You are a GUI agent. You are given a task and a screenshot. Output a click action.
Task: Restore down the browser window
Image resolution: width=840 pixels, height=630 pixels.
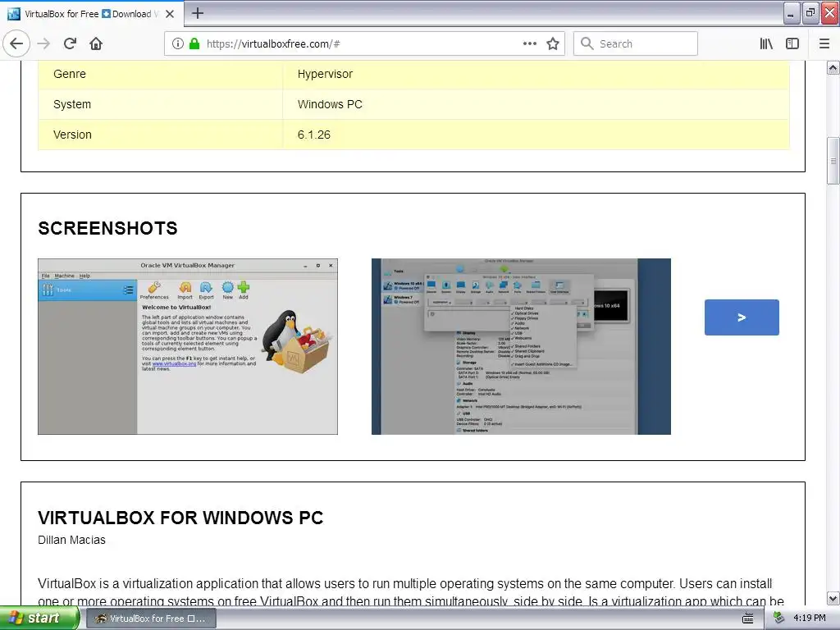point(810,13)
